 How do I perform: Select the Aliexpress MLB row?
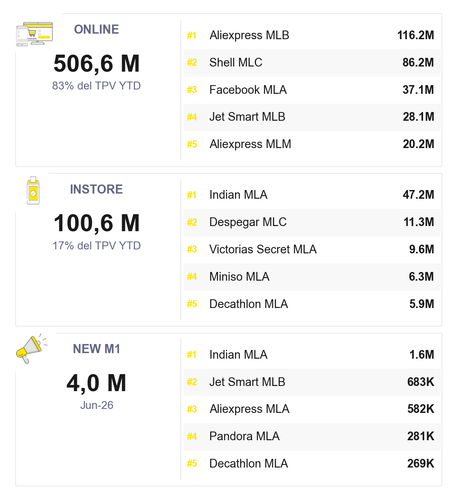(312, 35)
